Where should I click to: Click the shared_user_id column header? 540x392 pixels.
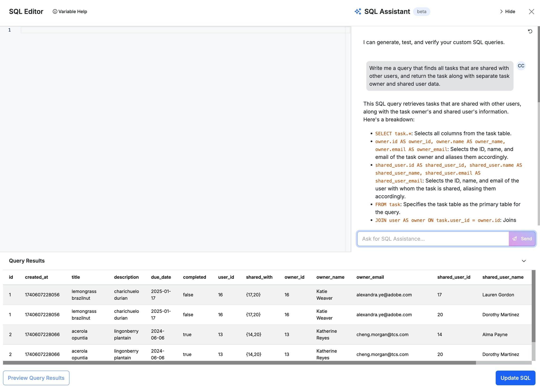pos(454,277)
